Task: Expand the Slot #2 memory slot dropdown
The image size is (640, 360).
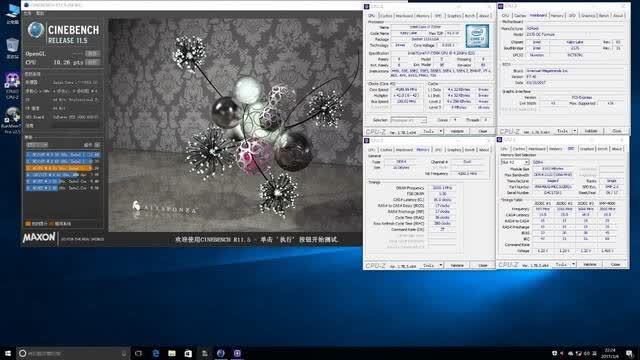Action: (x=515, y=162)
